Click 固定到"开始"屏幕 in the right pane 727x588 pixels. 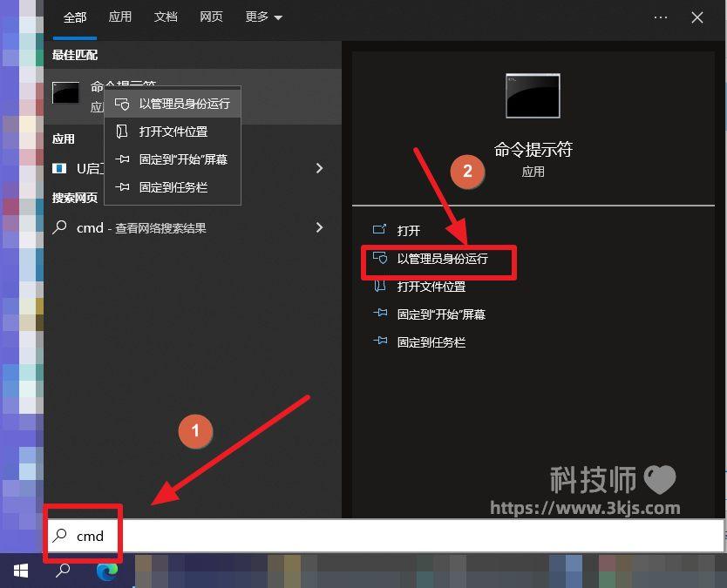441,314
